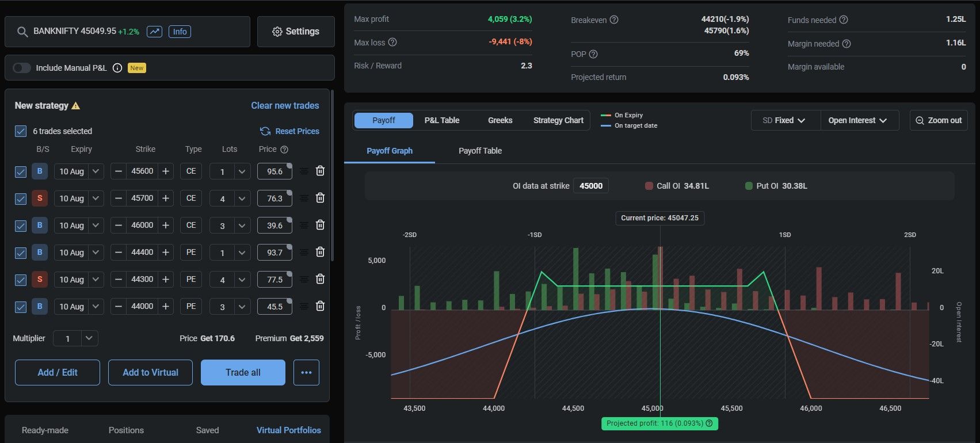This screenshot has height=443, width=980.
Task: Delete the 45700 CE trade
Action: pyautogui.click(x=321, y=198)
